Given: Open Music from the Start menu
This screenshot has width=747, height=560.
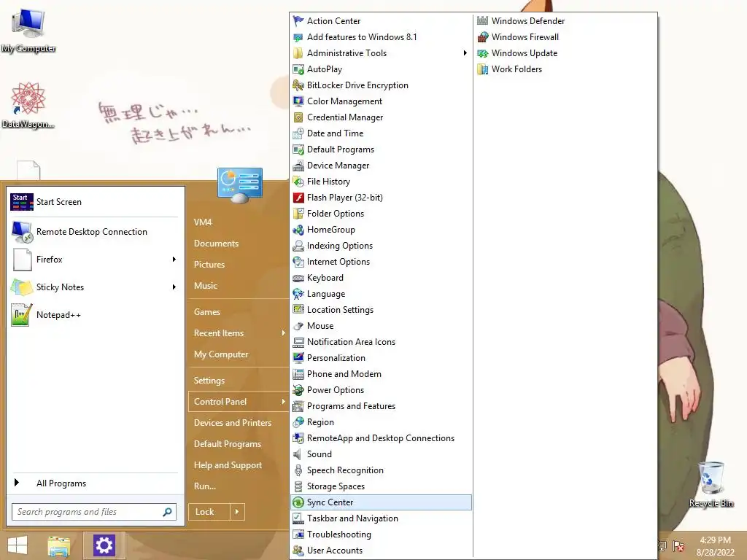Looking at the screenshot, I should click(x=205, y=286).
